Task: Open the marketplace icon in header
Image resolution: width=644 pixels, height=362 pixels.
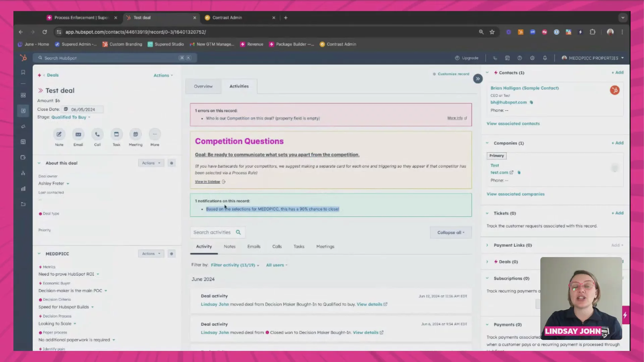Action: click(507, 58)
